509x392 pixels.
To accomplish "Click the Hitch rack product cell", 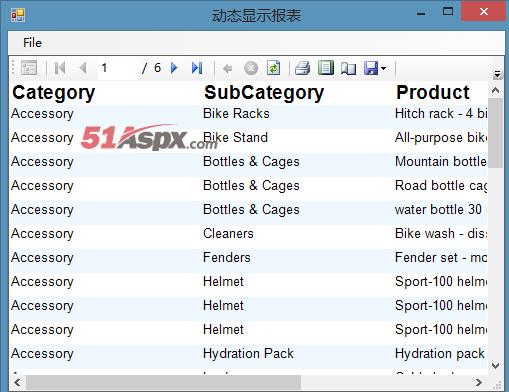I will coord(441,113).
